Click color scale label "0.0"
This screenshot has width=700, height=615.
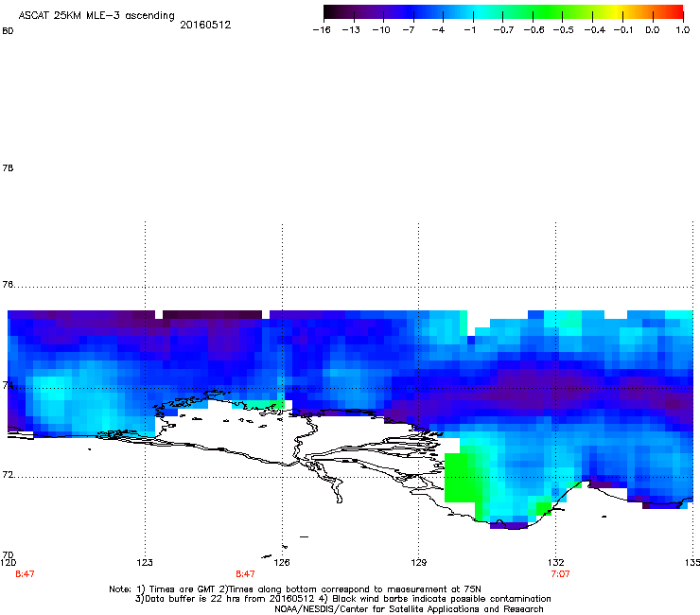[x=653, y=30]
